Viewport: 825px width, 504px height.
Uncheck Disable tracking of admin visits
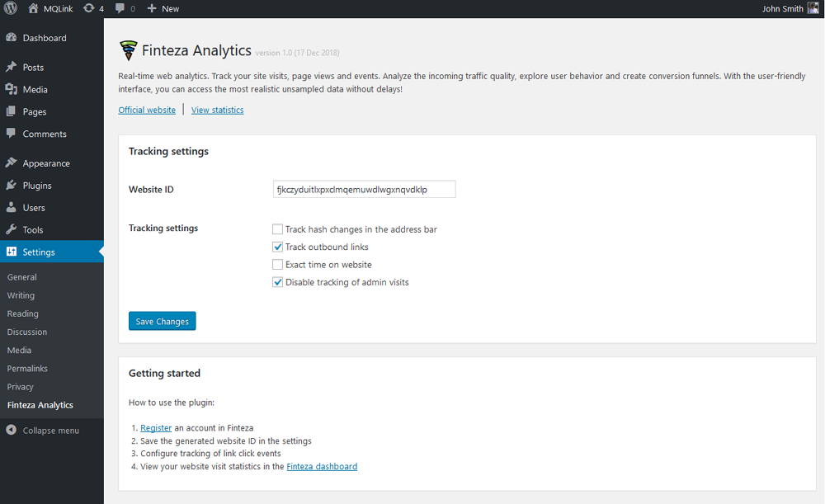pyautogui.click(x=278, y=283)
